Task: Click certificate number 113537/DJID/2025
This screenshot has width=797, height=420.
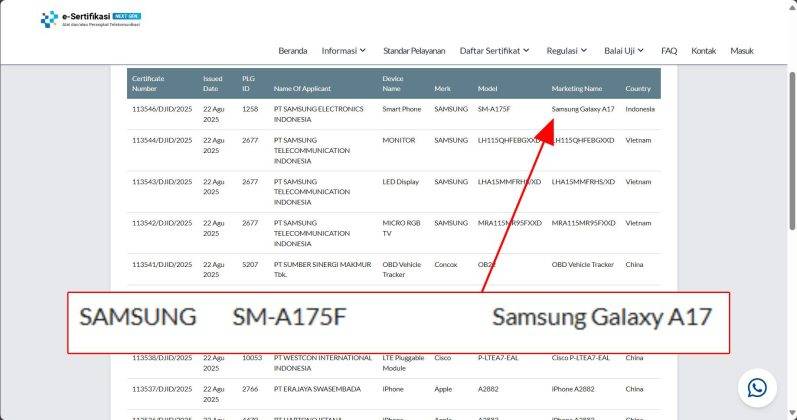Action: click(x=161, y=391)
